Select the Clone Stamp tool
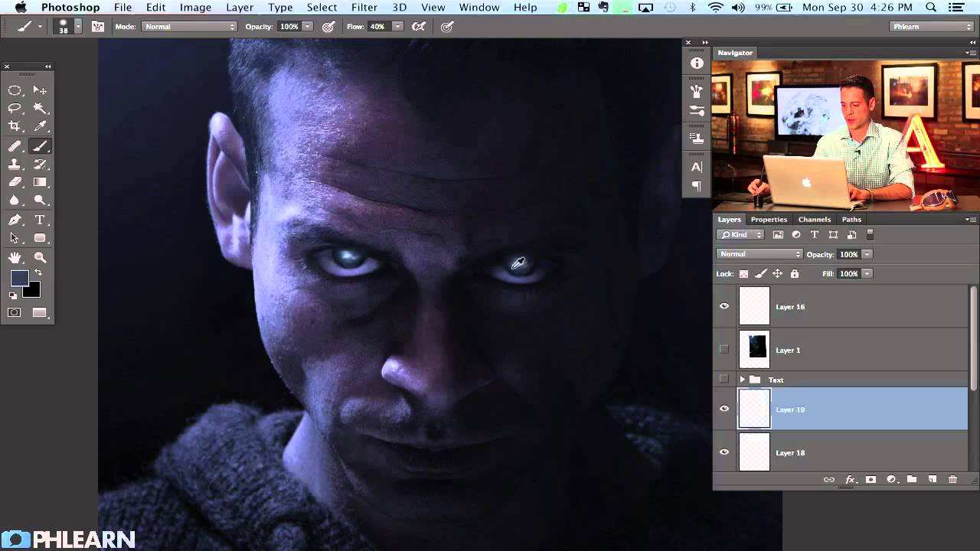Screen dimensions: 980x551 coord(15,165)
